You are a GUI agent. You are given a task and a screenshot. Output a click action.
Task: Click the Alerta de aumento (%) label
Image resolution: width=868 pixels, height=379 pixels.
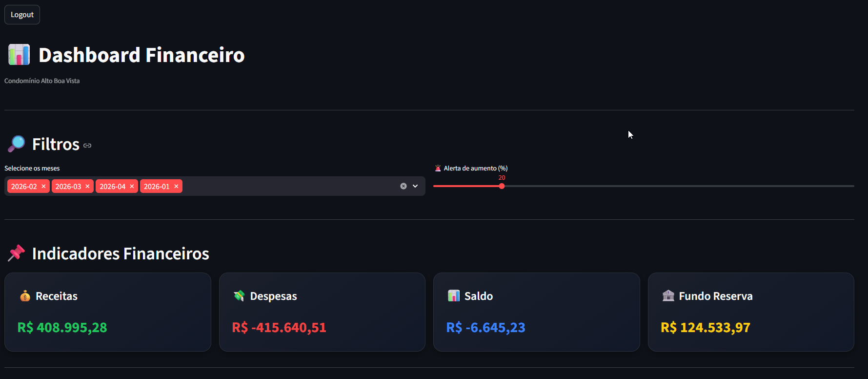(x=476, y=168)
